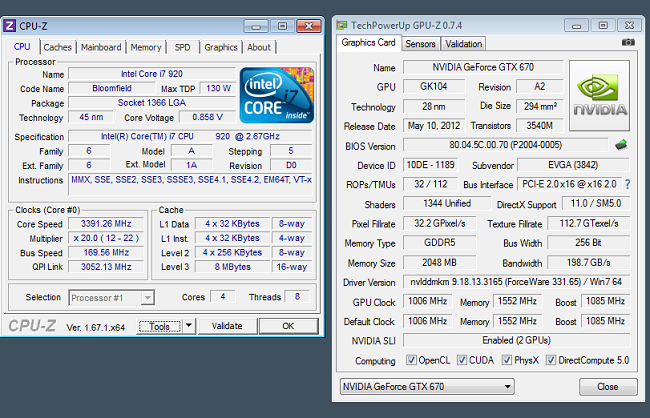Click the QPI Link value 3052.13 MHz
This screenshot has height=418, width=650.
coord(106,267)
